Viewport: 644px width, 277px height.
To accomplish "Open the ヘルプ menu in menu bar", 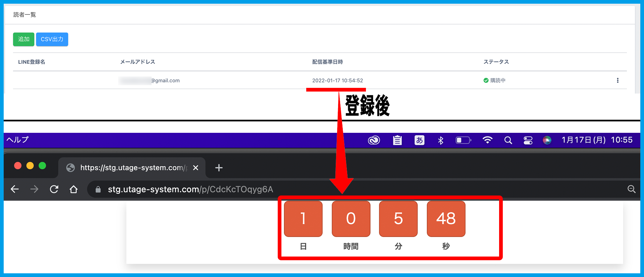I will [18, 140].
